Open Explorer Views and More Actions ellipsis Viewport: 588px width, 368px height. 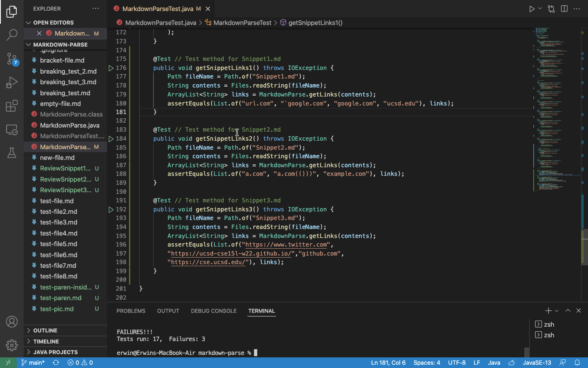[96, 9]
